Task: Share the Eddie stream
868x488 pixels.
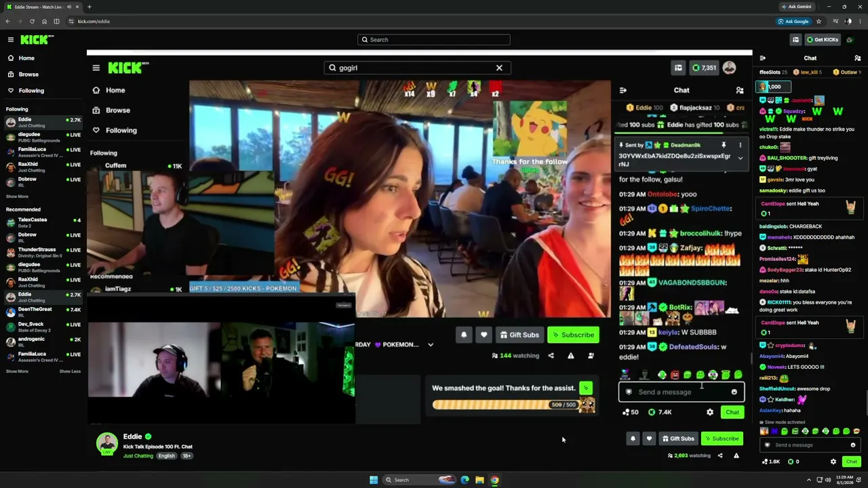Action: [720, 455]
